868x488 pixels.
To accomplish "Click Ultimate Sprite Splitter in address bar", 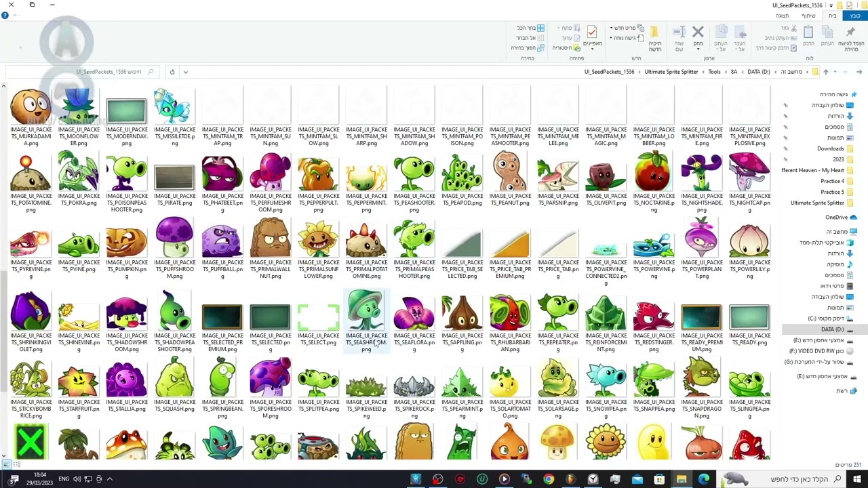I will (671, 72).
